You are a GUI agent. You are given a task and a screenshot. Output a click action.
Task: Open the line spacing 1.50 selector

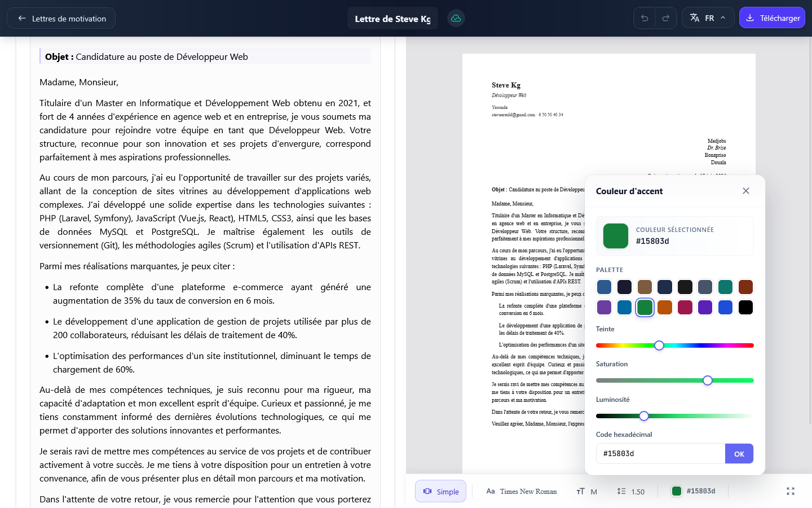[630, 491]
